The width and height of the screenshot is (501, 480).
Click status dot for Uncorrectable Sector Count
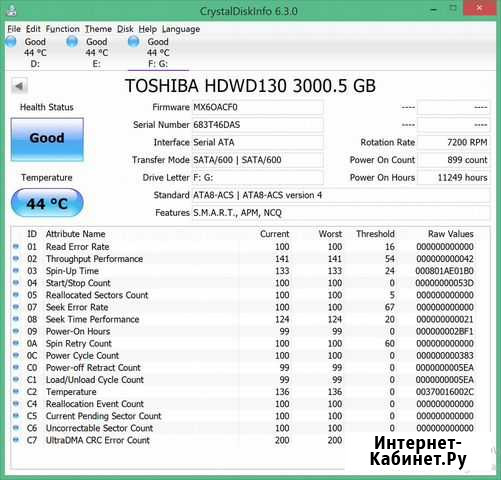(16, 428)
